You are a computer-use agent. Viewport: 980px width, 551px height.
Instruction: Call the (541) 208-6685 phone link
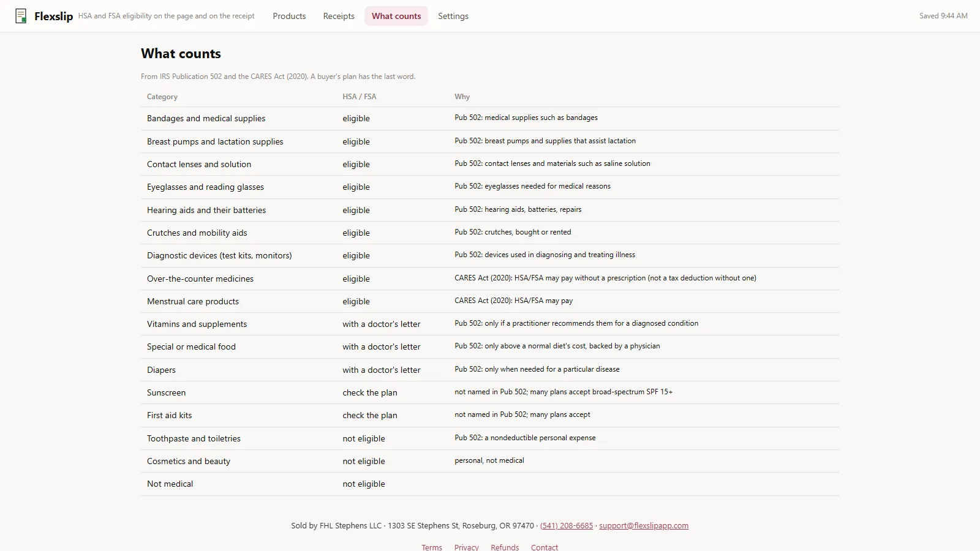(567, 525)
